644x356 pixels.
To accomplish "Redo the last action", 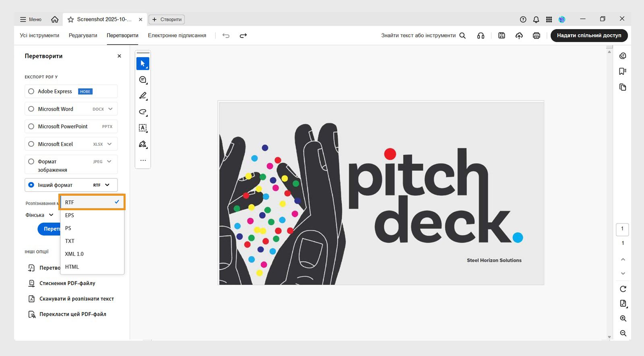I will 243,35.
